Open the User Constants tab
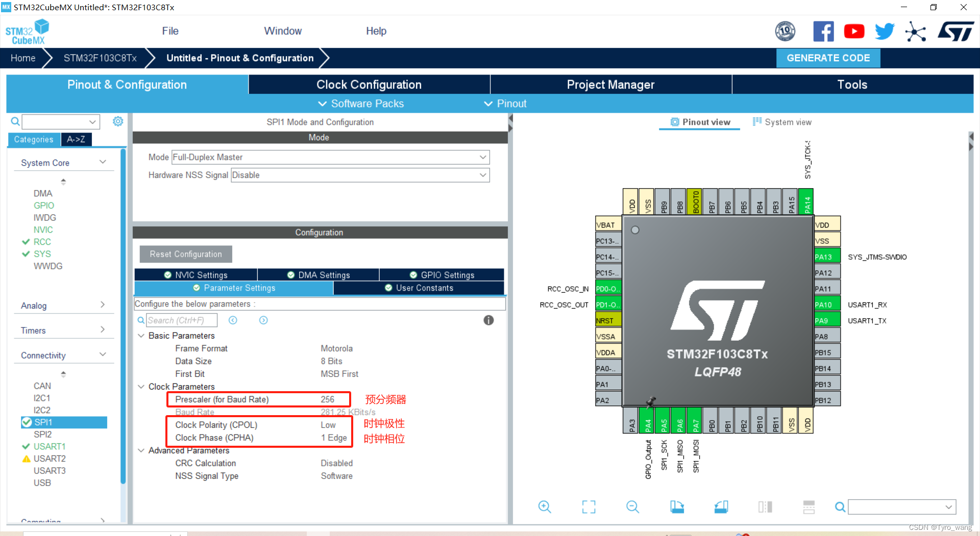The height and width of the screenshot is (536, 980). tap(419, 288)
